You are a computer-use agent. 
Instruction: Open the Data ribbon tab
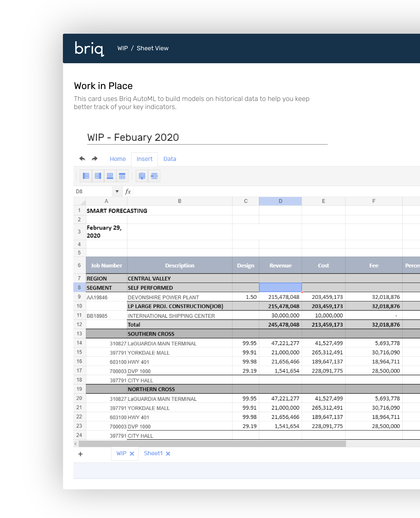click(170, 159)
